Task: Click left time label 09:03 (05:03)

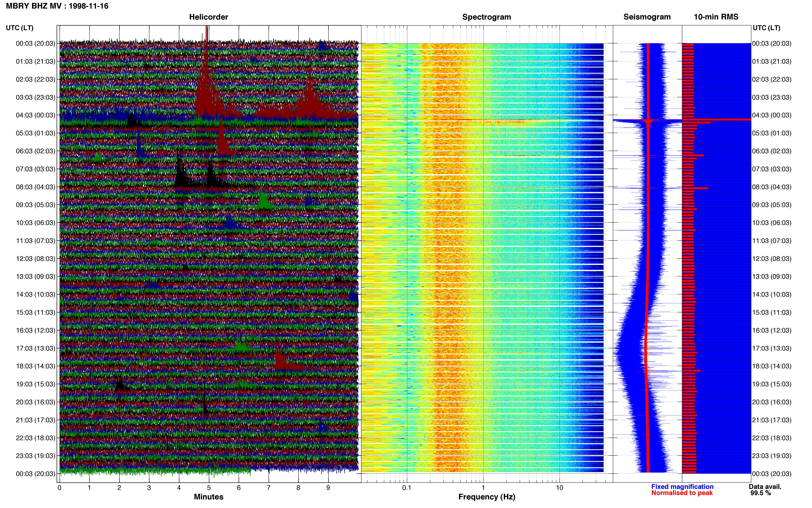Action: [36, 205]
